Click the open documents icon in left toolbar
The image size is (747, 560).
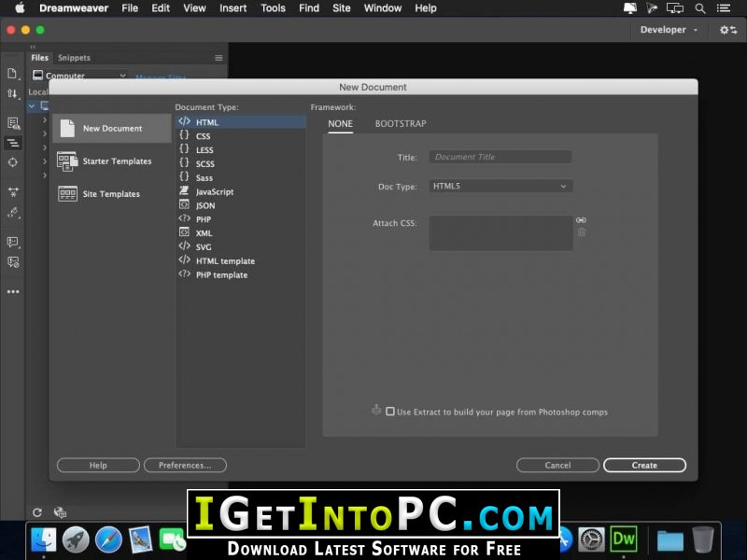[13, 74]
